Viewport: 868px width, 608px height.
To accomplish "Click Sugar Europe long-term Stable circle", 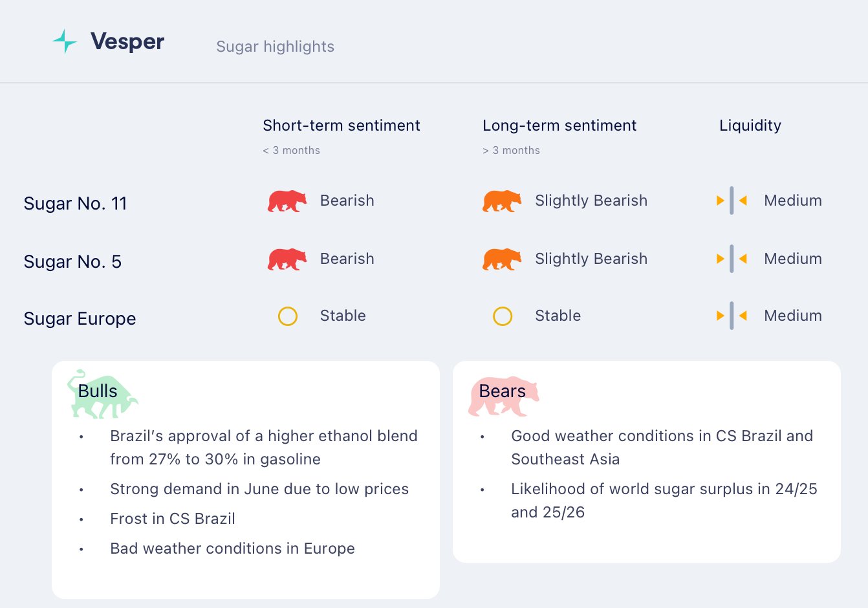I will (x=503, y=316).
